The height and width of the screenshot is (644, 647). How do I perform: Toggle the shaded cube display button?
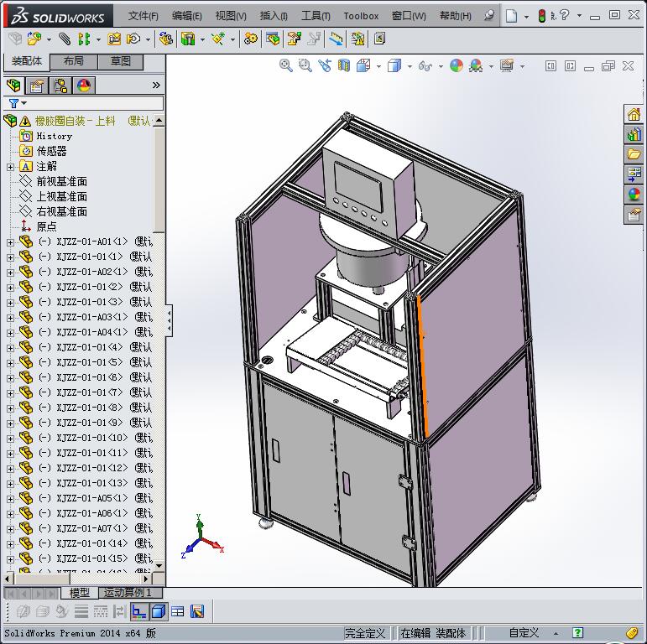point(158,611)
